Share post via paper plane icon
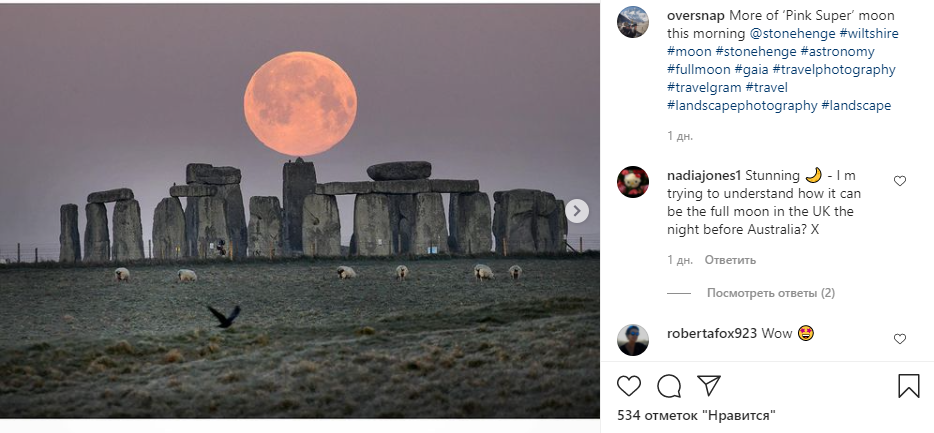 [709, 386]
